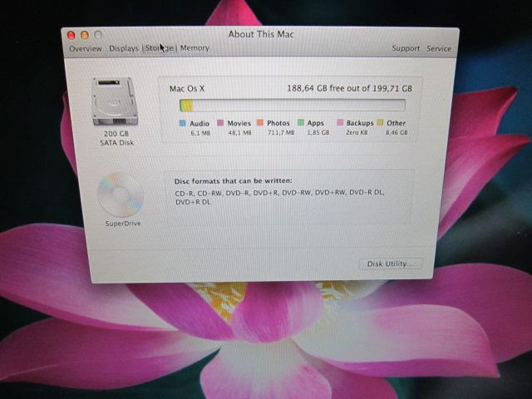532x399 pixels.
Task: Go to the Memory tab
Action: pyautogui.click(x=195, y=48)
